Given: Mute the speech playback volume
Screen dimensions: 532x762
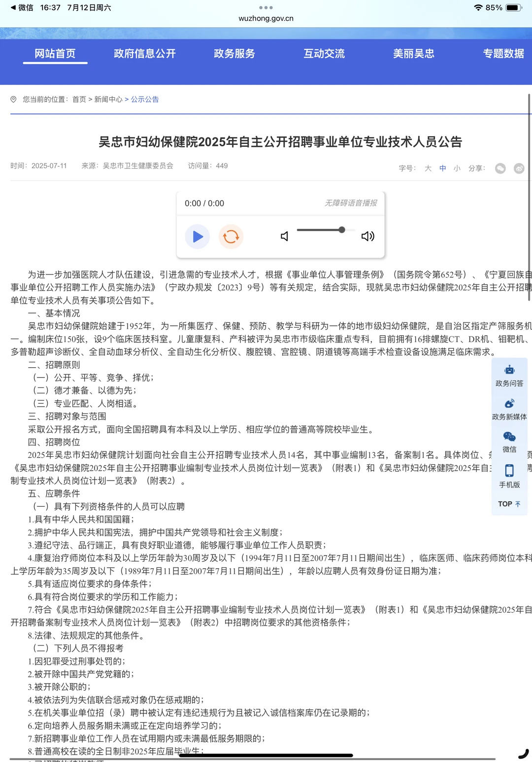Looking at the screenshot, I should click(x=284, y=237).
